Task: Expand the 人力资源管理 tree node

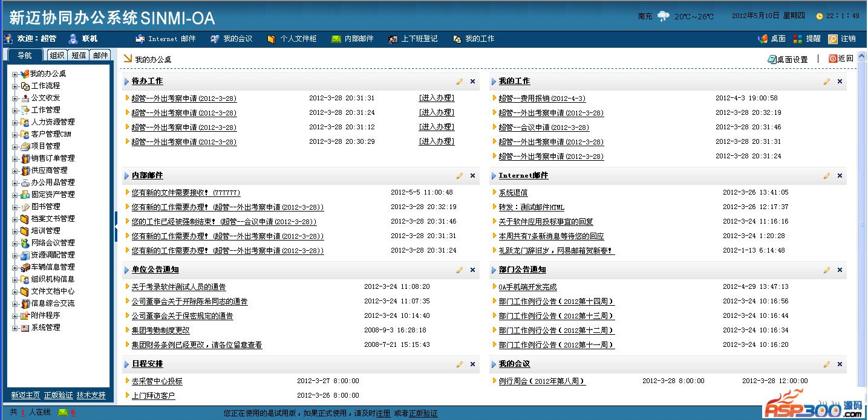Action: [15, 123]
